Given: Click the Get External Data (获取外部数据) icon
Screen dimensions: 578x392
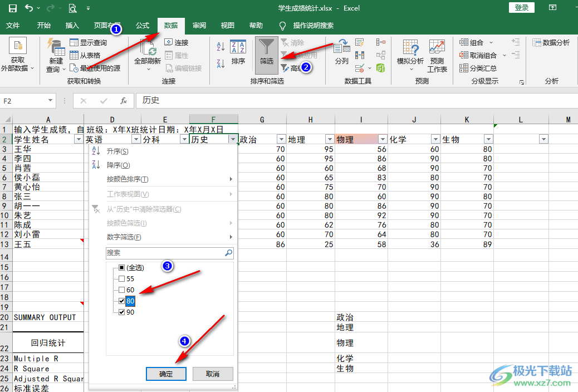Looking at the screenshot, I should 17,51.
